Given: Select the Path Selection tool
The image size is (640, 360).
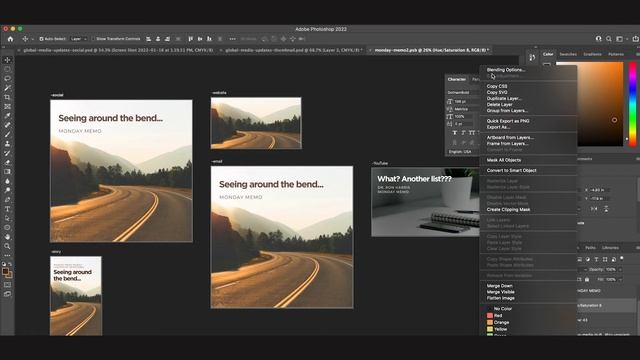Looking at the screenshot, I should [7, 218].
